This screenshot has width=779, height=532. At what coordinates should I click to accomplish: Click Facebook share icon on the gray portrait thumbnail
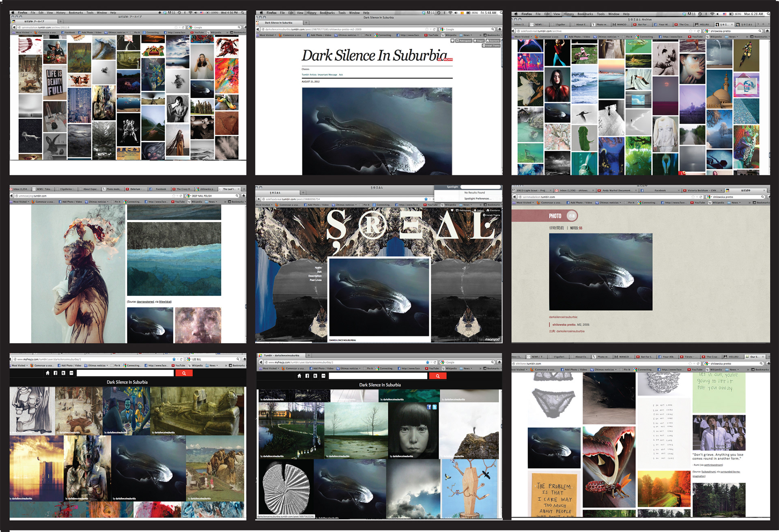click(x=429, y=407)
